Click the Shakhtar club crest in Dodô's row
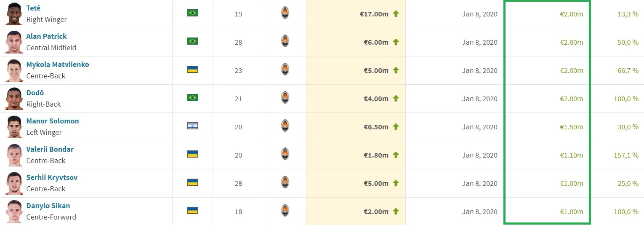This screenshot has height=225, width=644. 285,98
